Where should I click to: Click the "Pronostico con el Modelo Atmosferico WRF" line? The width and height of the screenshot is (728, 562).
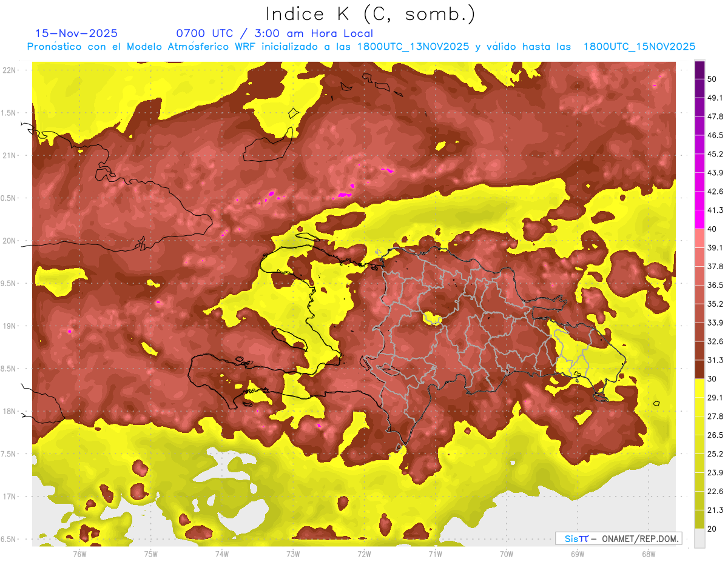point(361,47)
